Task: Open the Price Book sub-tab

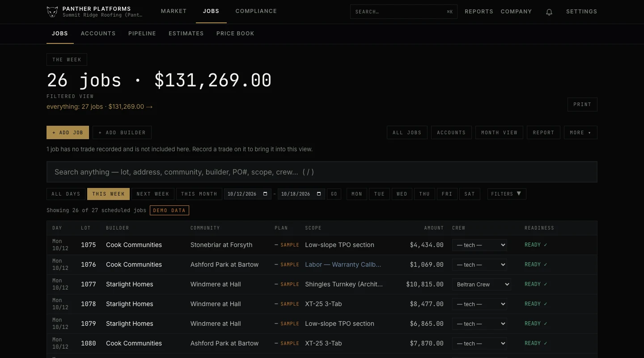Action: (x=235, y=34)
